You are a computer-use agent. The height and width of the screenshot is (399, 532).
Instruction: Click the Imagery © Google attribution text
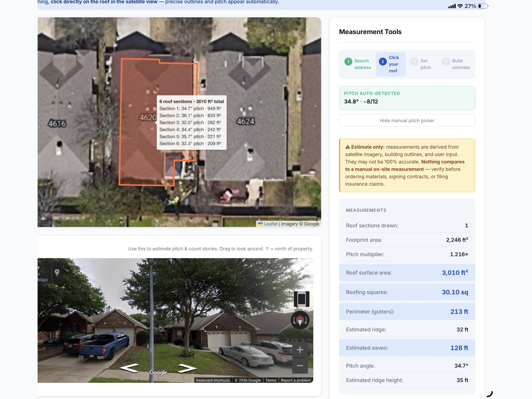[300, 224]
